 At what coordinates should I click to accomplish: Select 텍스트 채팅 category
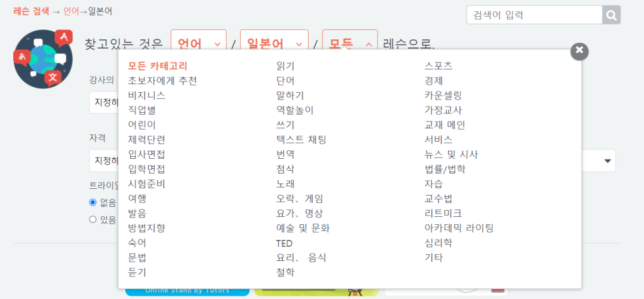[x=301, y=140]
